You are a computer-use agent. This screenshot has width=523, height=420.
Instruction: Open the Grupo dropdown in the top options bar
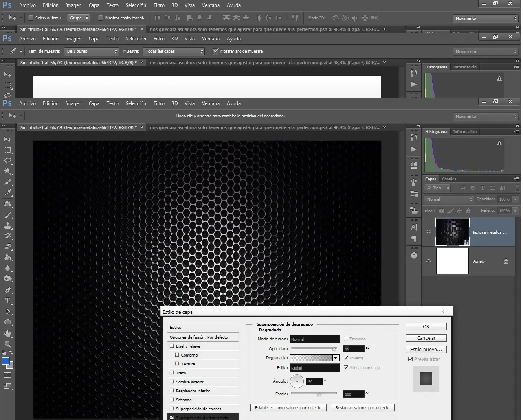(x=79, y=18)
